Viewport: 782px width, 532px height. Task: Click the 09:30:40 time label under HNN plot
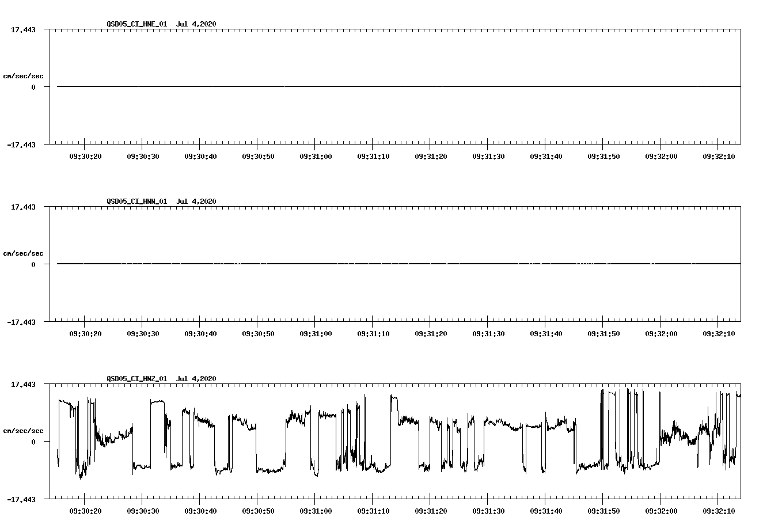coord(200,333)
